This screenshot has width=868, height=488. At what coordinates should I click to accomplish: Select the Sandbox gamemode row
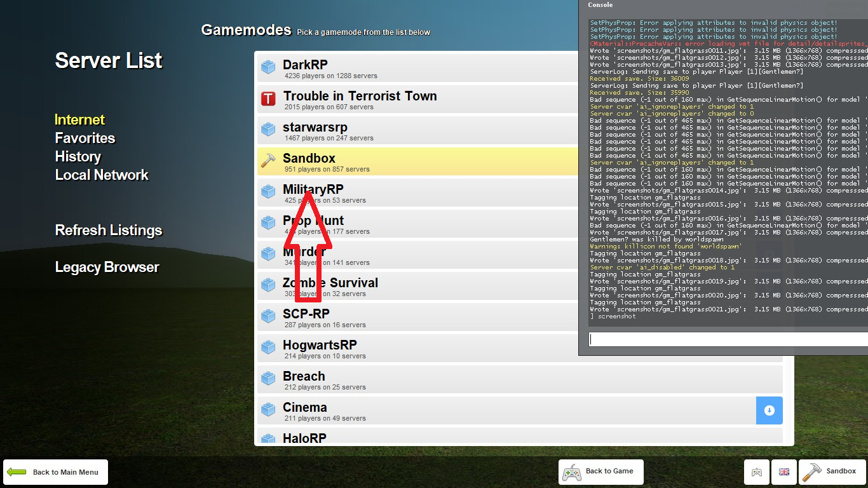tap(418, 161)
